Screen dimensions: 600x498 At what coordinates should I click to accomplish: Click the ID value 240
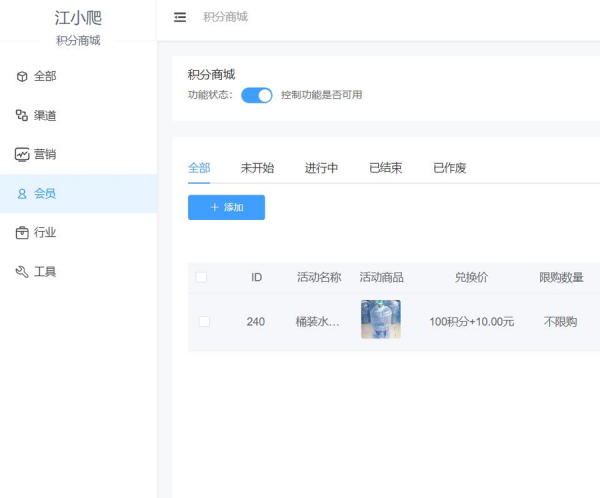point(256,322)
